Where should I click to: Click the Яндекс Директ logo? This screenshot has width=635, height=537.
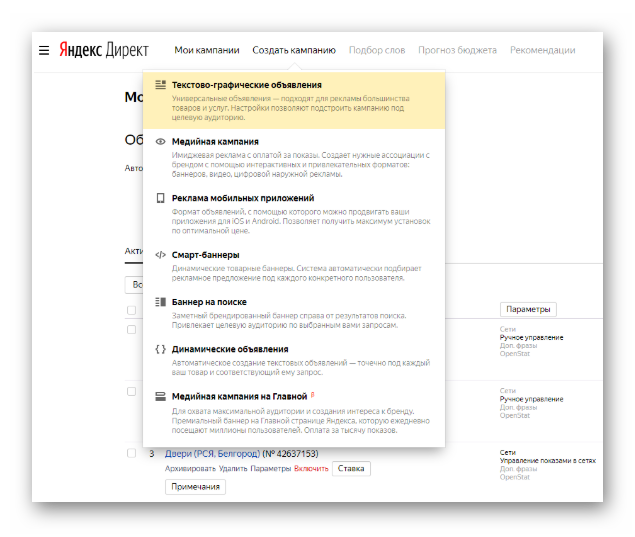tap(104, 50)
